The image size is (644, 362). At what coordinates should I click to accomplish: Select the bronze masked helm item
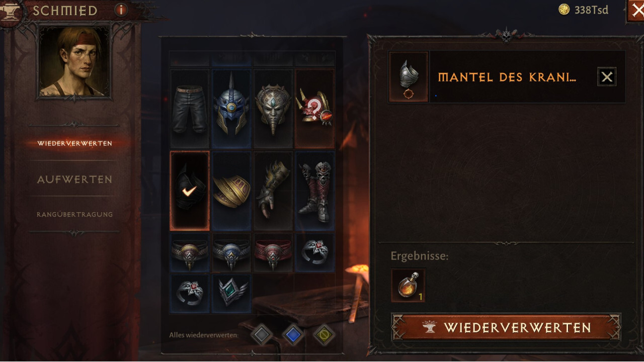pos(273,109)
